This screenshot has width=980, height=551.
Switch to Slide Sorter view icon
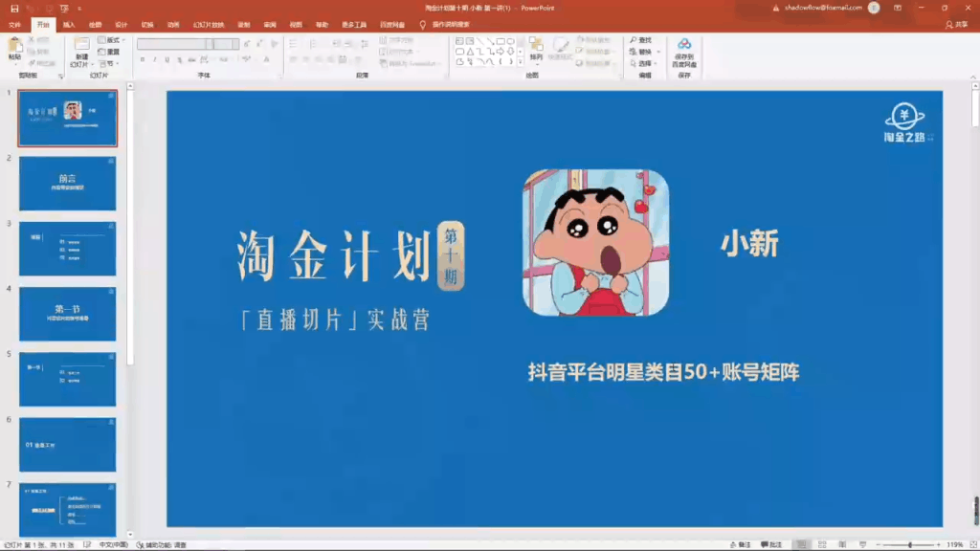[x=822, y=544]
